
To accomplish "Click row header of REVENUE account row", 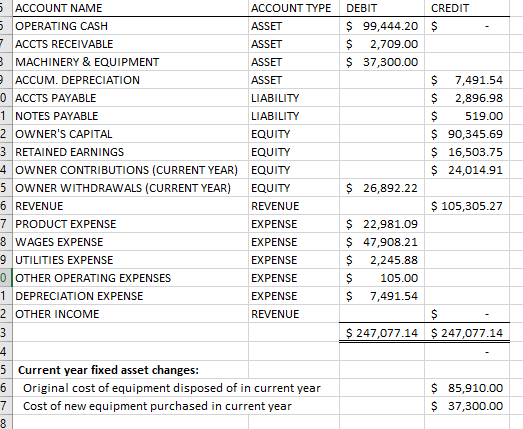I will tap(6, 206).
